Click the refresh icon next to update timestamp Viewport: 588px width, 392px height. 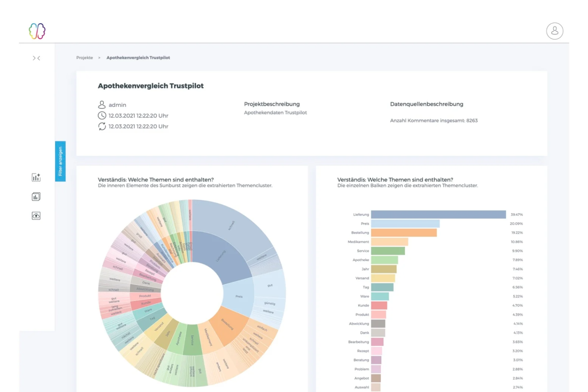click(102, 126)
